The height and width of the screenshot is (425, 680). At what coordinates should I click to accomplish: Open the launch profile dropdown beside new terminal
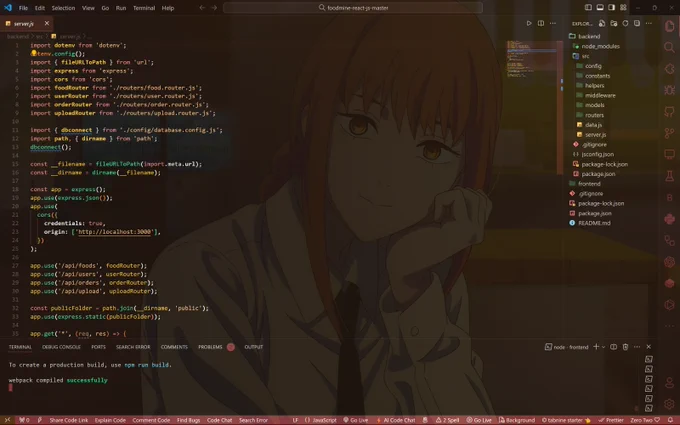[603, 347]
